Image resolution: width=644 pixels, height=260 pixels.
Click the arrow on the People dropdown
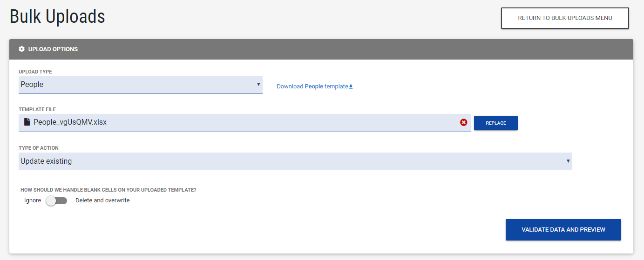pyautogui.click(x=258, y=85)
